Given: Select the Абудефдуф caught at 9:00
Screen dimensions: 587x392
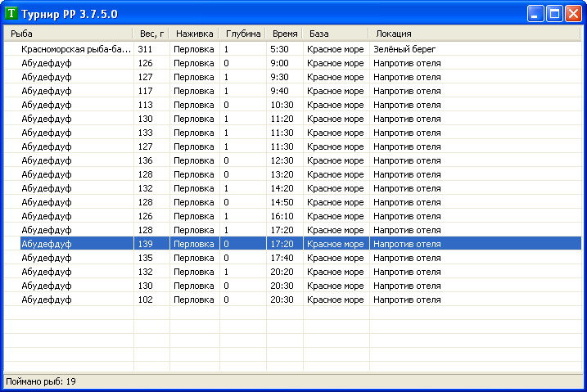Looking at the screenshot, I should point(292,63).
